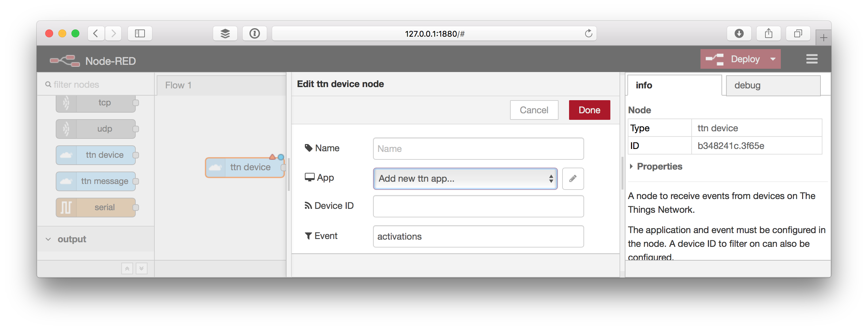Open the Safari share icon
868x330 pixels.
click(x=769, y=33)
